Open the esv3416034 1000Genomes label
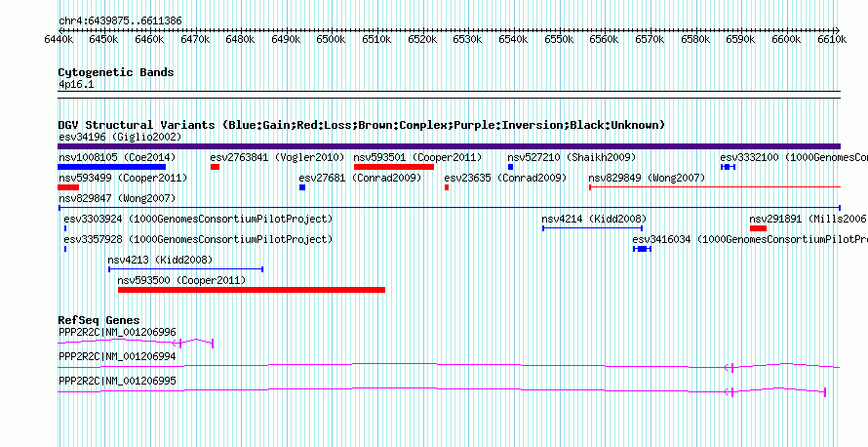 point(750,239)
